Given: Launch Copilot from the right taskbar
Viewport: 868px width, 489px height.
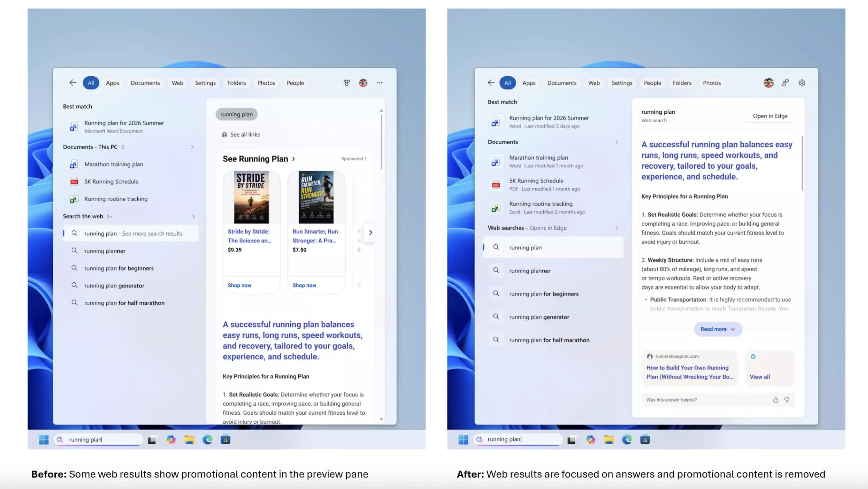Looking at the screenshot, I should pos(591,439).
